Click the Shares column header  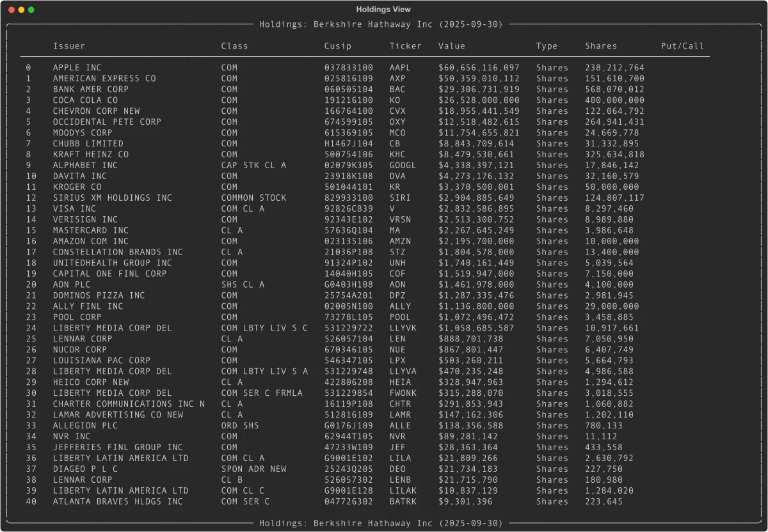[601, 46]
